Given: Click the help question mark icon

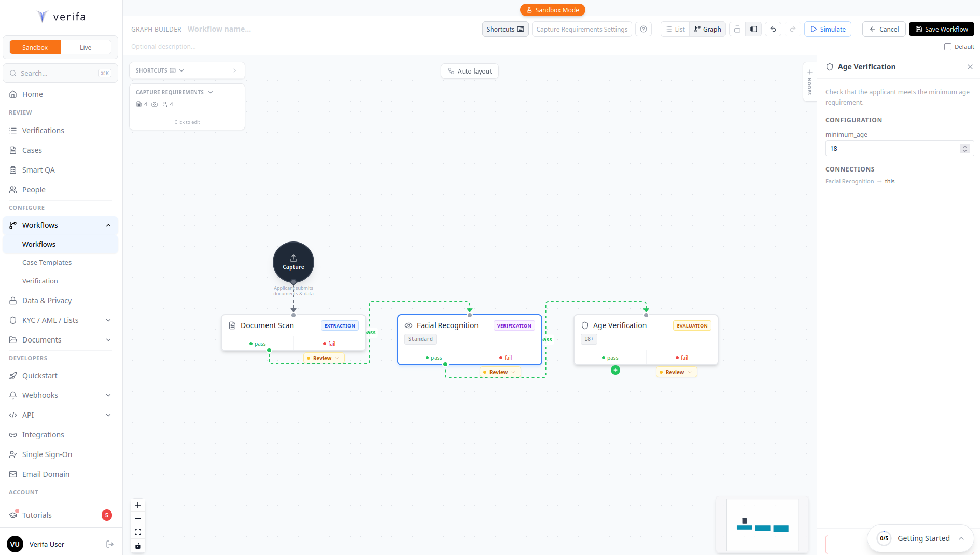Looking at the screenshot, I should 643,29.
